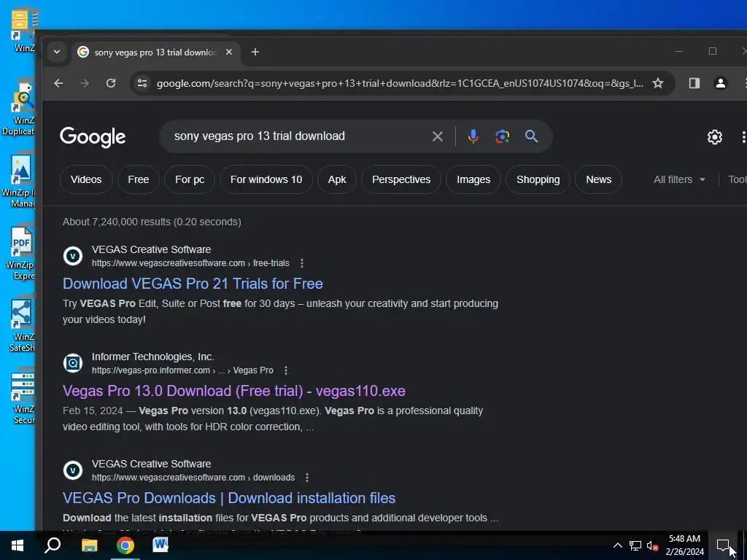This screenshot has height=560, width=747.
Task: Bookmark this page with the star icon
Action: click(x=658, y=83)
